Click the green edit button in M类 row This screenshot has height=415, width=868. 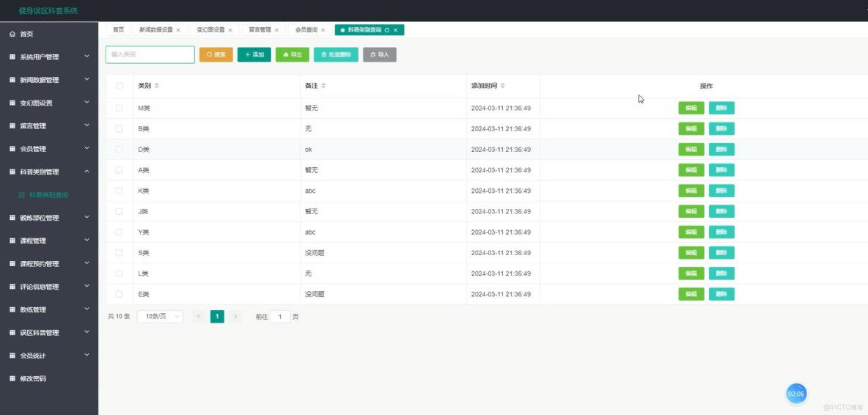point(691,108)
